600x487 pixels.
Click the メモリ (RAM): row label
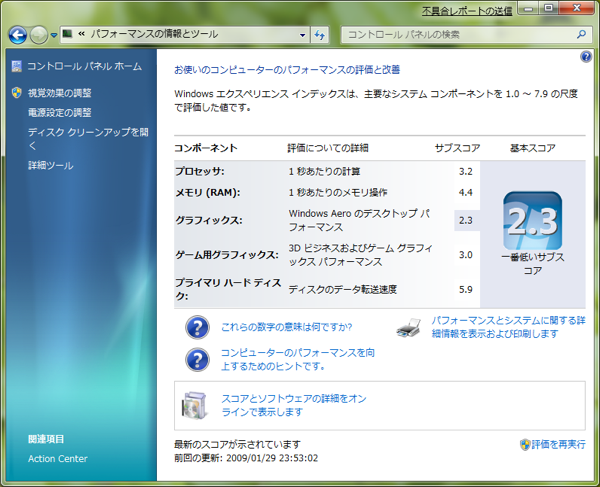click(x=208, y=192)
